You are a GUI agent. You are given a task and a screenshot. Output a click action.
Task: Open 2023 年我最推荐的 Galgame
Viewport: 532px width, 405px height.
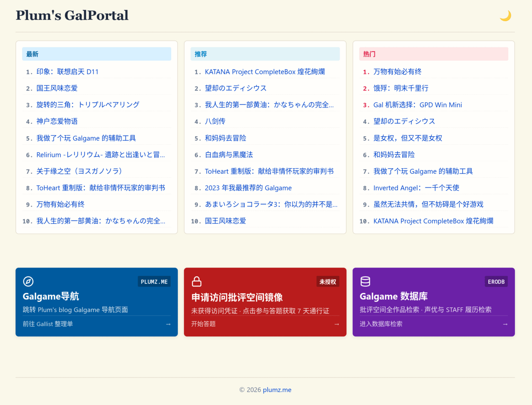click(x=248, y=188)
